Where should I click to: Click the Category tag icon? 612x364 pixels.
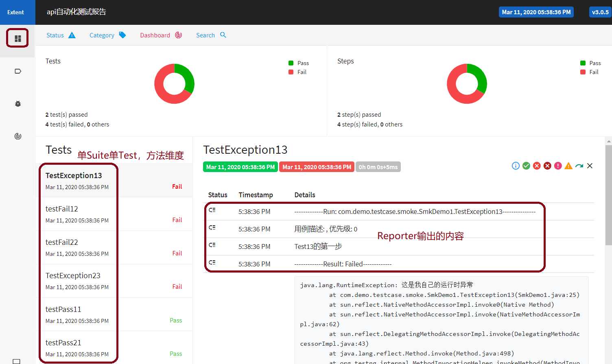point(122,35)
